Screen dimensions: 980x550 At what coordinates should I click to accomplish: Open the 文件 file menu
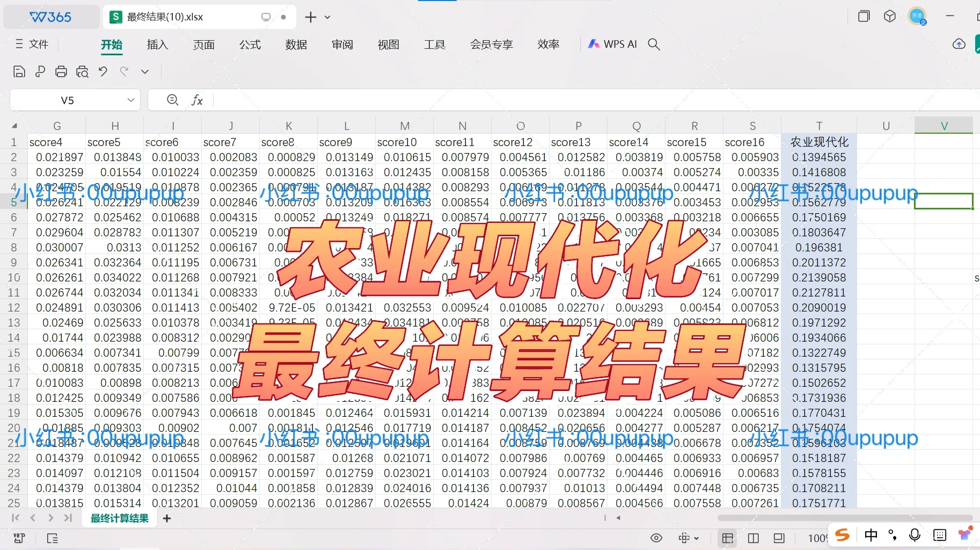(x=32, y=44)
